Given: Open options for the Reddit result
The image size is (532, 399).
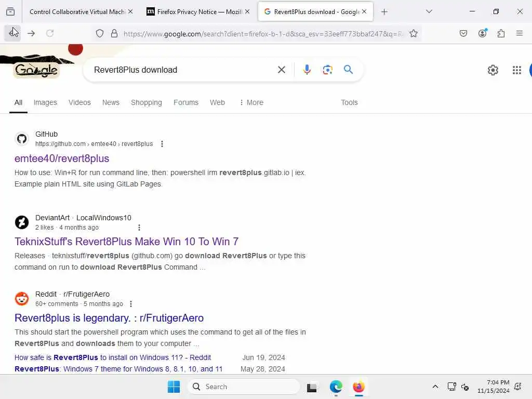Looking at the screenshot, I should 131,304.
